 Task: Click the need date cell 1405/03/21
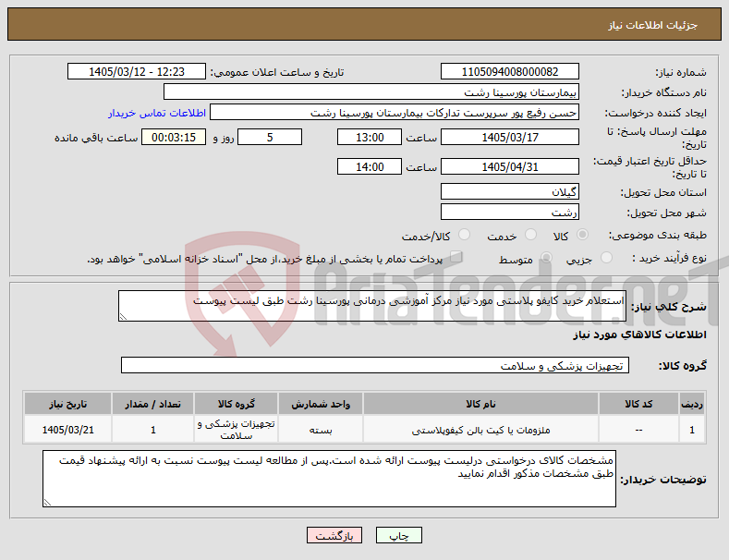click(67, 430)
